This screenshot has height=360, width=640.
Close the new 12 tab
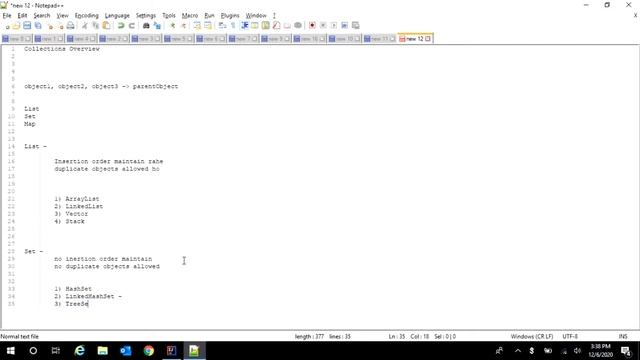click(x=428, y=39)
